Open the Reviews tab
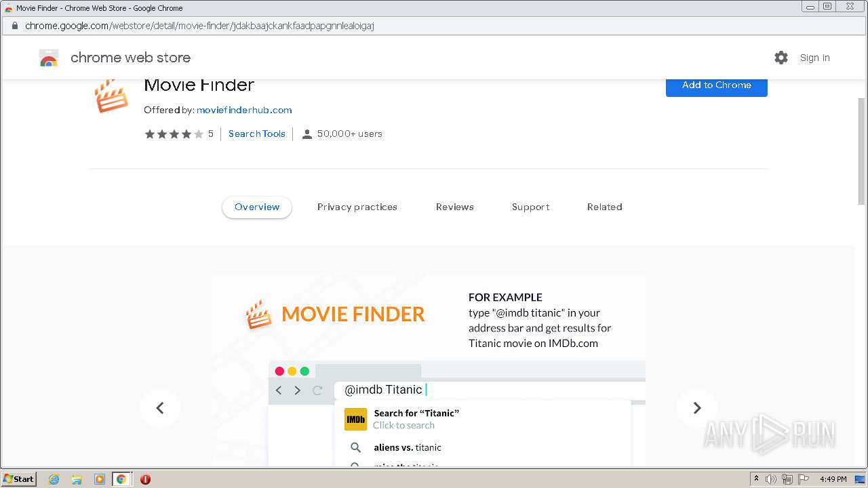Viewport: 868px width, 488px height. [x=455, y=207]
